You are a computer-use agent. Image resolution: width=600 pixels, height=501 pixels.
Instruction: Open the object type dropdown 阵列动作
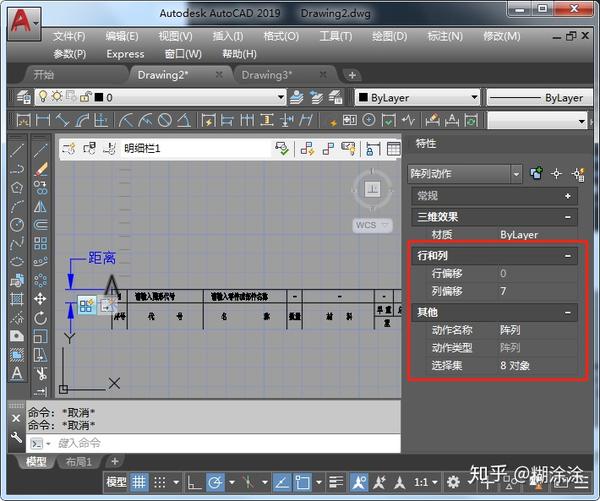516,174
